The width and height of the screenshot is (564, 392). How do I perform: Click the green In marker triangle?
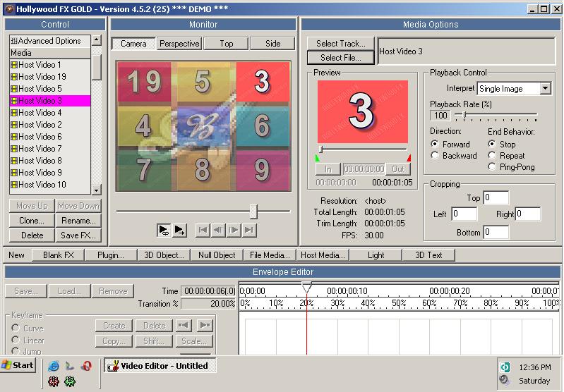point(317,158)
